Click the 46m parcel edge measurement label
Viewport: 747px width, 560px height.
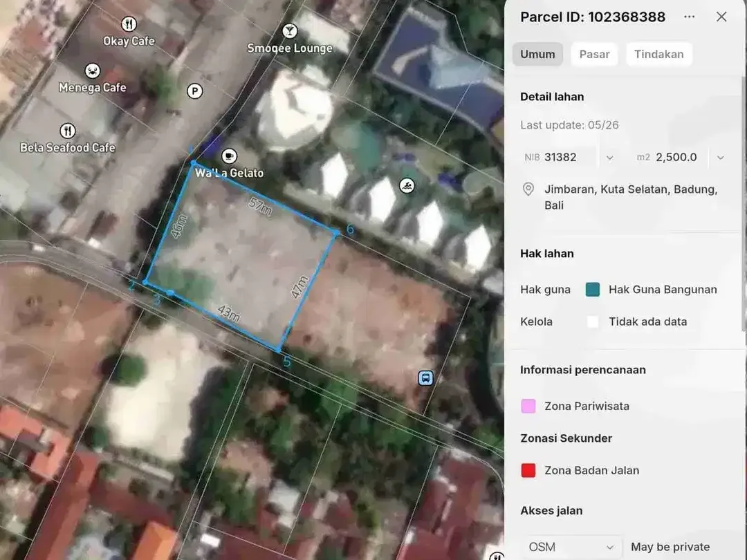tap(178, 227)
